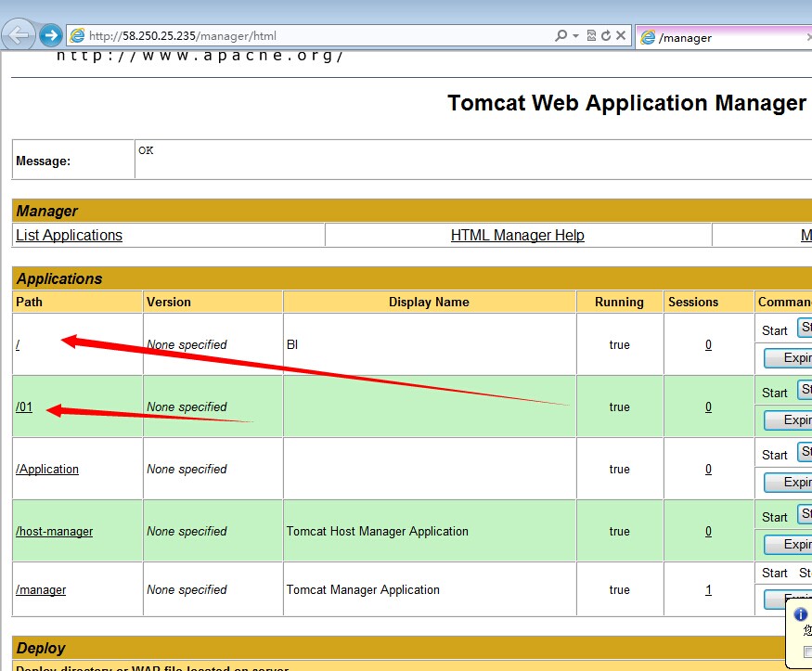
Task: Click Stop button in /Application row
Action: tap(805, 452)
